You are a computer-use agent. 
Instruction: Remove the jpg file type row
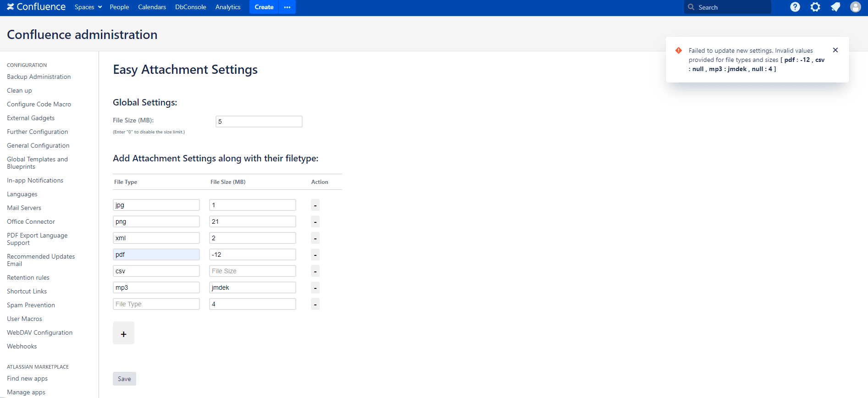pyautogui.click(x=315, y=205)
